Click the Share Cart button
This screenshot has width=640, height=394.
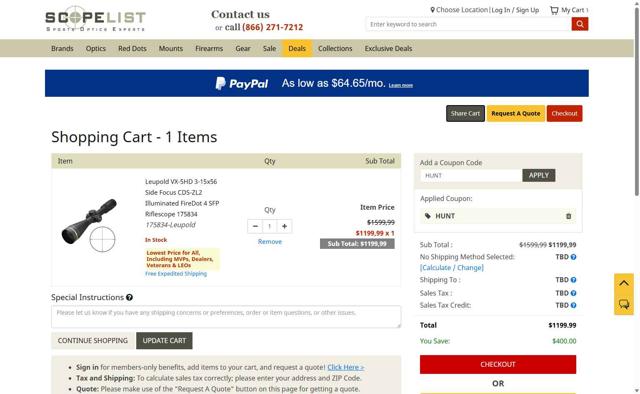465,114
